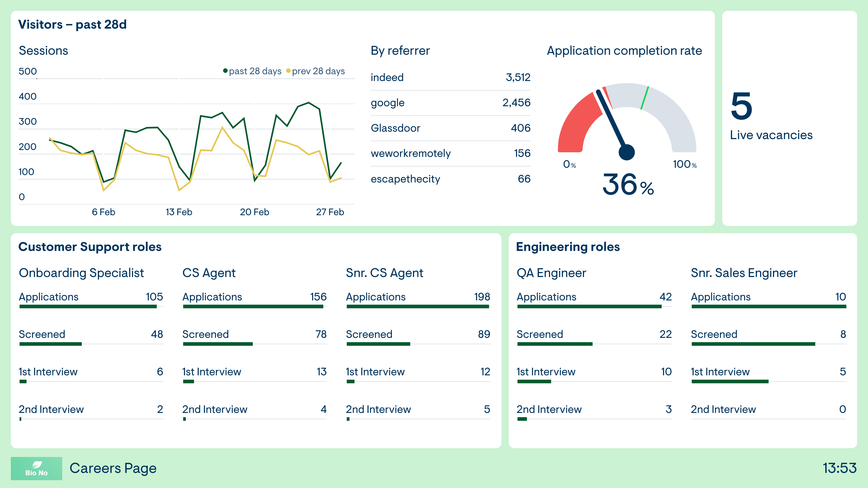Click QA Engineer Applications count 42
Screen dimensions: 868x488
coord(665,297)
